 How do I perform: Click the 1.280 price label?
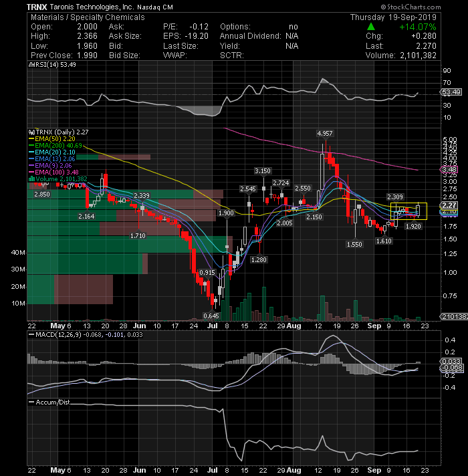pyautogui.click(x=259, y=260)
